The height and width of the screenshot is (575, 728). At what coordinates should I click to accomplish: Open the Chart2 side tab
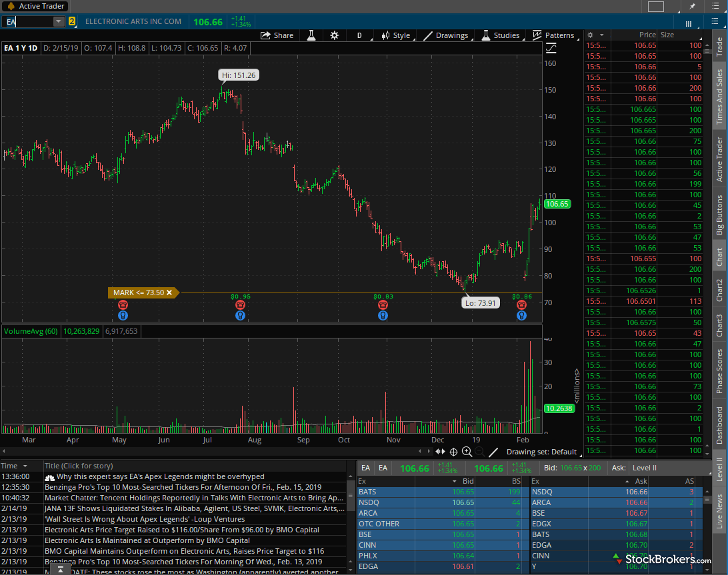click(x=719, y=290)
